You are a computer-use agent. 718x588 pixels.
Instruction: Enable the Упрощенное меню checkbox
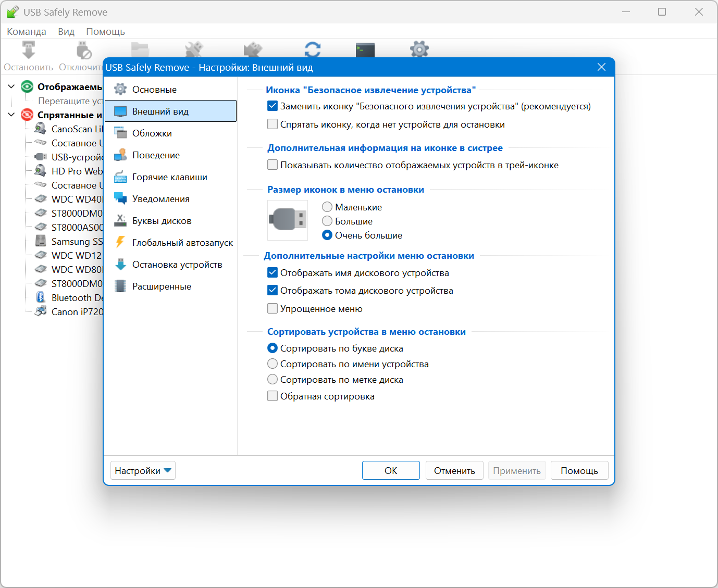pyautogui.click(x=273, y=309)
